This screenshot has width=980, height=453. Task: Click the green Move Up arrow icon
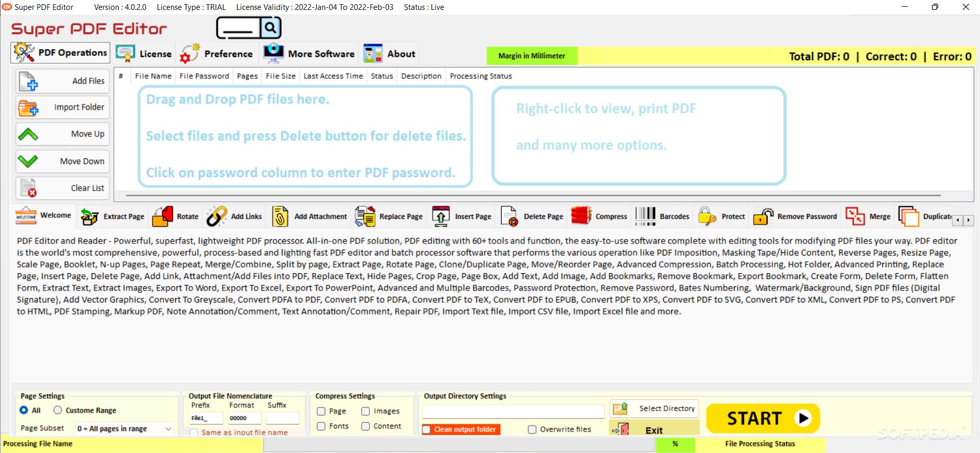(28, 134)
